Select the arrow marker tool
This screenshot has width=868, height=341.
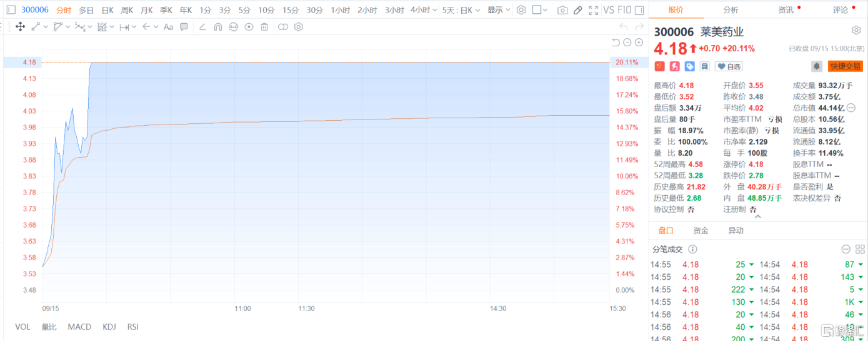(x=146, y=27)
